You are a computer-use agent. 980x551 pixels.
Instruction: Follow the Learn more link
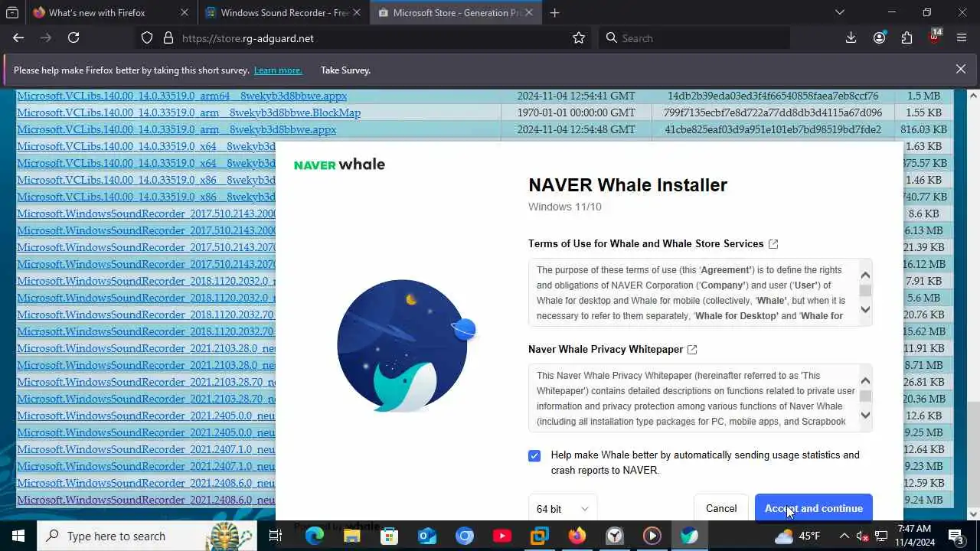point(278,70)
